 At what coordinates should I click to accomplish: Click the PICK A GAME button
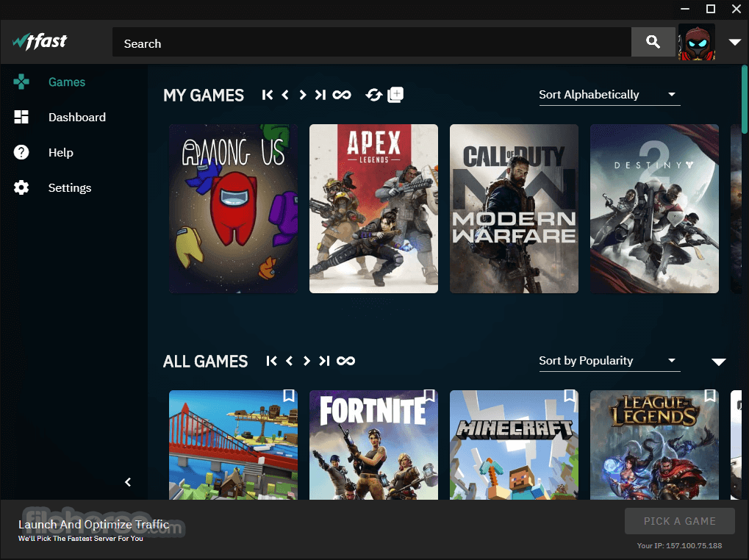coord(680,521)
